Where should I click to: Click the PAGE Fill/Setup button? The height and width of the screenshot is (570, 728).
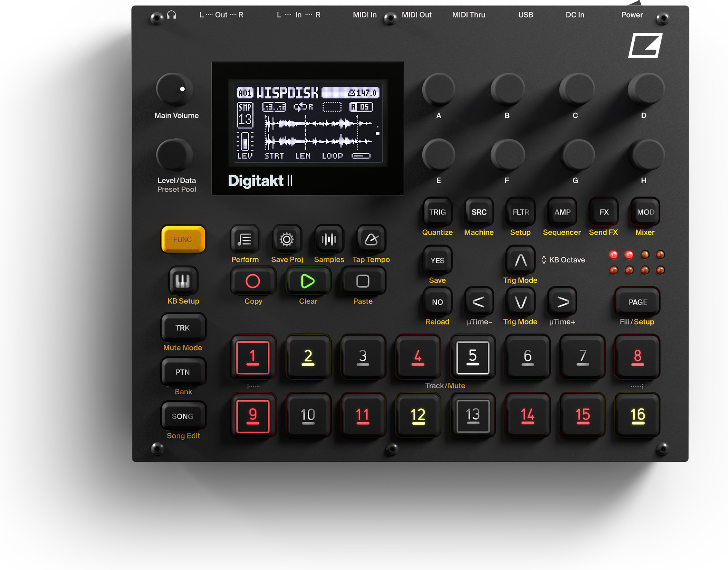point(638,302)
